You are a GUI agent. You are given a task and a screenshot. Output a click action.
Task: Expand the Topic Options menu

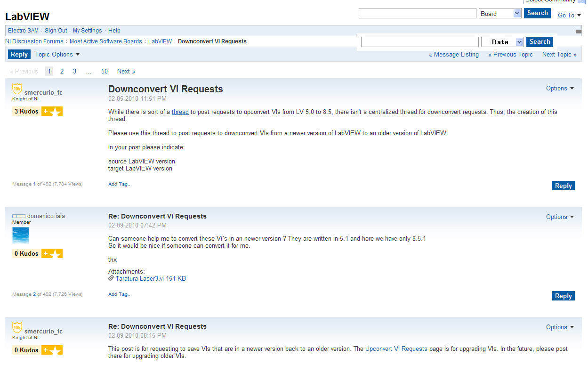(x=57, y=54)
